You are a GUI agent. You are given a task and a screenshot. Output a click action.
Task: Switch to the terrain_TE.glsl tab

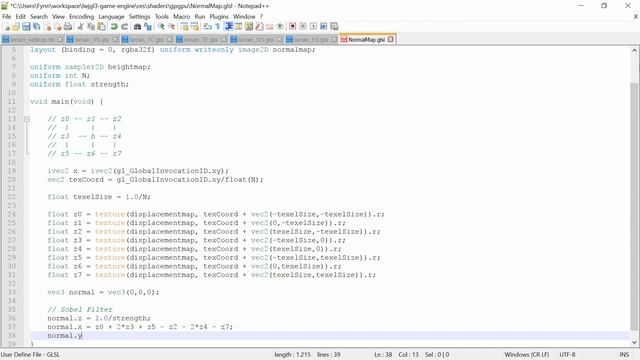[x=202, y=40]
